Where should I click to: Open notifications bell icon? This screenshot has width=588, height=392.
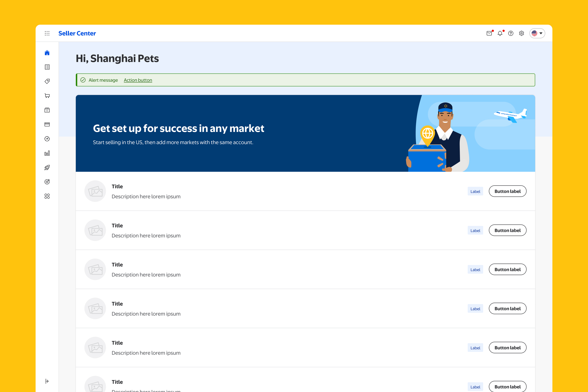pyautogui.click(x=500, y=33)
